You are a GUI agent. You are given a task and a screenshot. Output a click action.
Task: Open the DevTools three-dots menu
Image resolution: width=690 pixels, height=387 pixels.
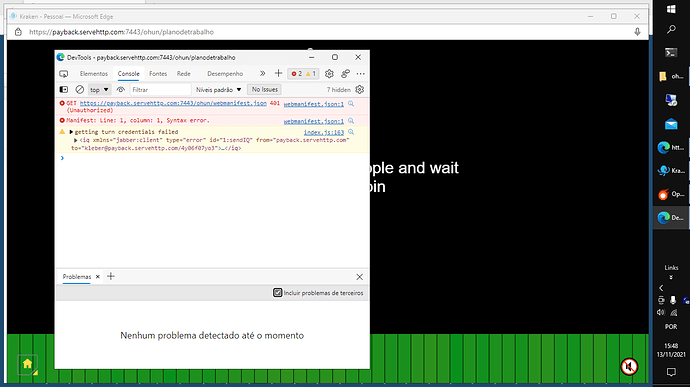click(x=360, y=74)
